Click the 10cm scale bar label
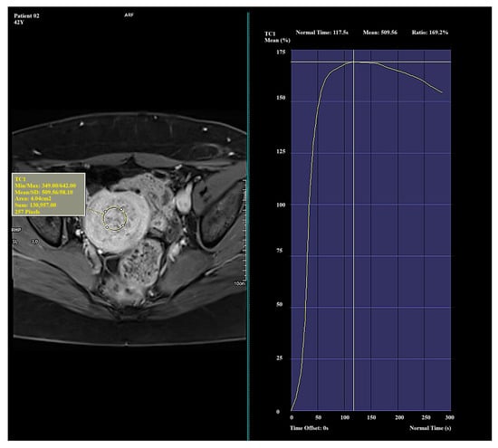This screenshot has height=448, width=498. (239, 283)
